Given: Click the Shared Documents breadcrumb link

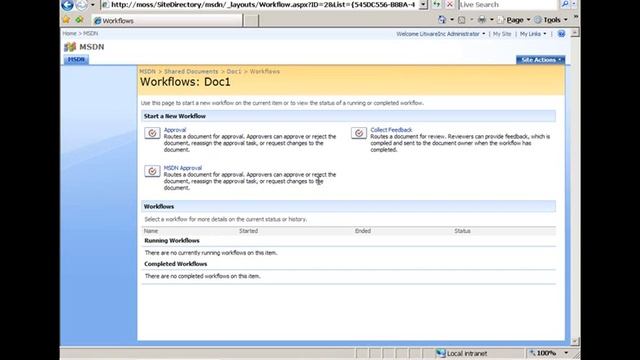Looking at the screenshot, I should (x=191, y=71).
